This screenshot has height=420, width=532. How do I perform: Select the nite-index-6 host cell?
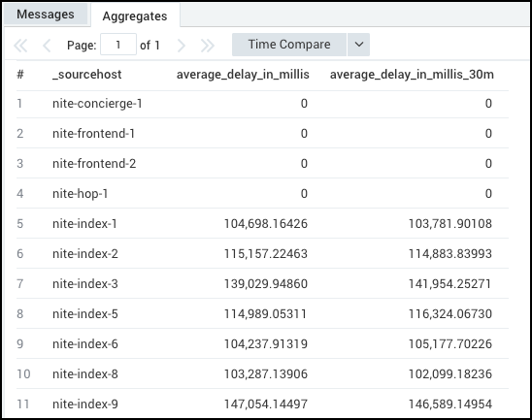coord(85,344)
